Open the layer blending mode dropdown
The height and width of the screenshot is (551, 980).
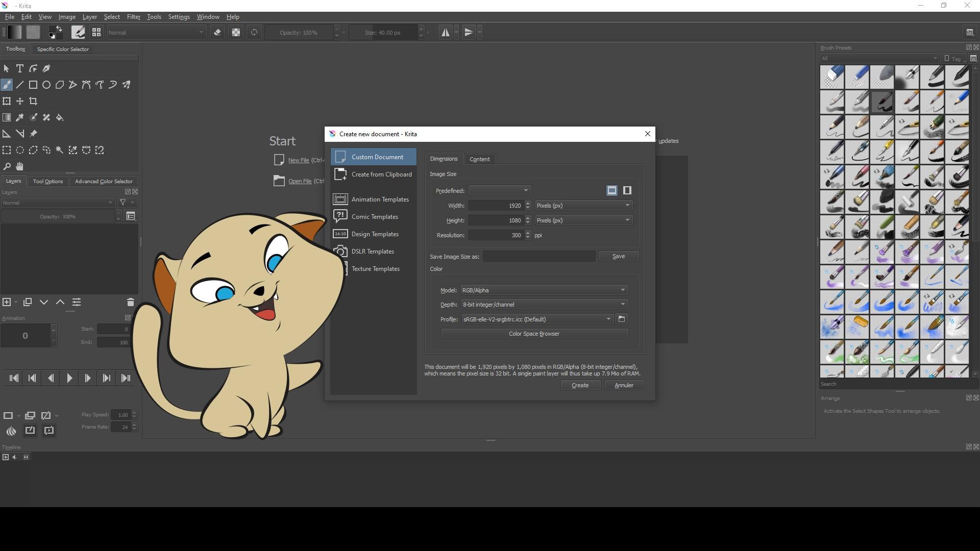[59, 203]
